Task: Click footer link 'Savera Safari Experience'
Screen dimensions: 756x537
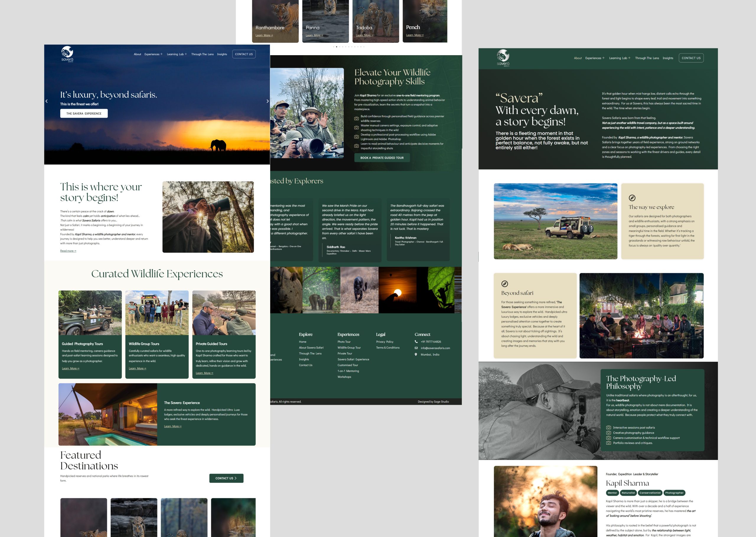Action: (x=353, y=359)
